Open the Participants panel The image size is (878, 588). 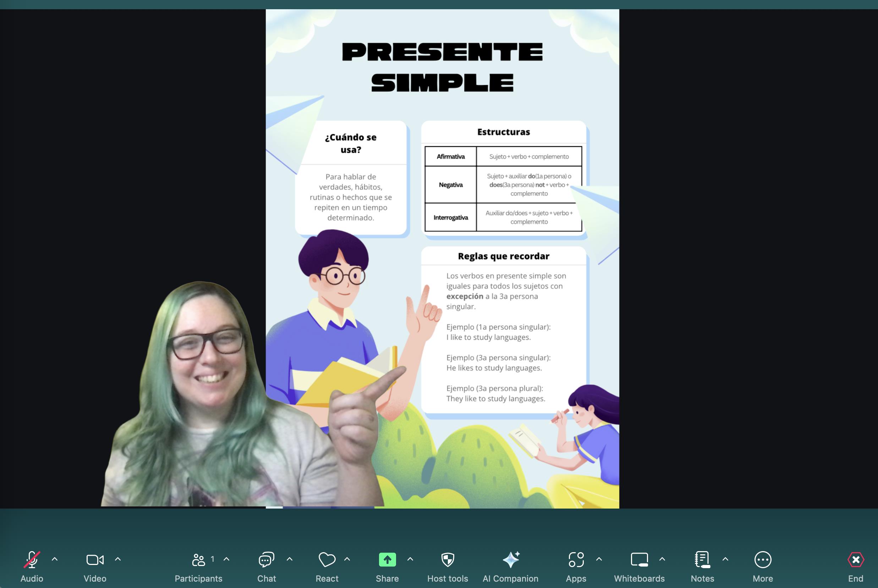tap(198, 560)
